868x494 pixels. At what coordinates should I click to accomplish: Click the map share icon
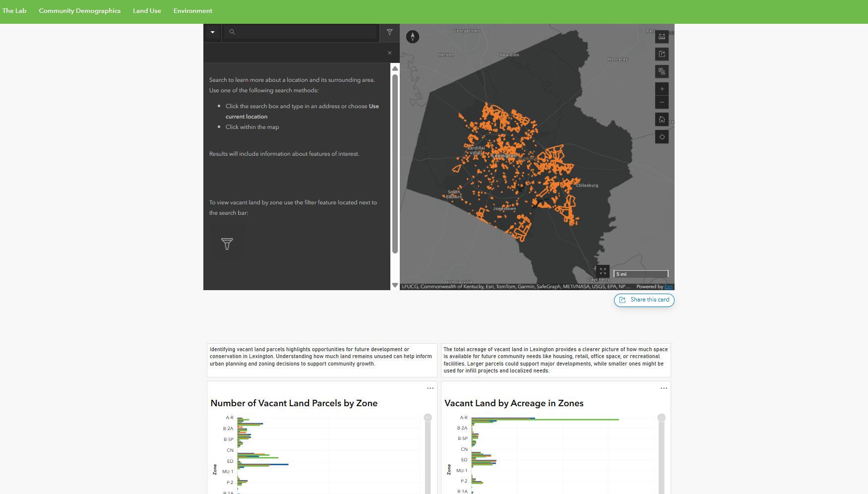(x=662, y=54)
